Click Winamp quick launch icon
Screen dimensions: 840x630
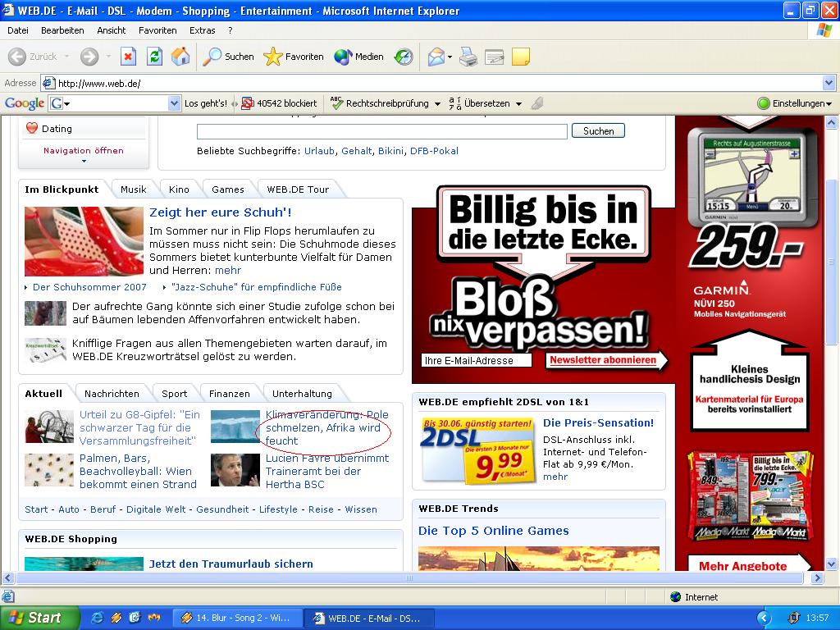[x=116, y=618]
